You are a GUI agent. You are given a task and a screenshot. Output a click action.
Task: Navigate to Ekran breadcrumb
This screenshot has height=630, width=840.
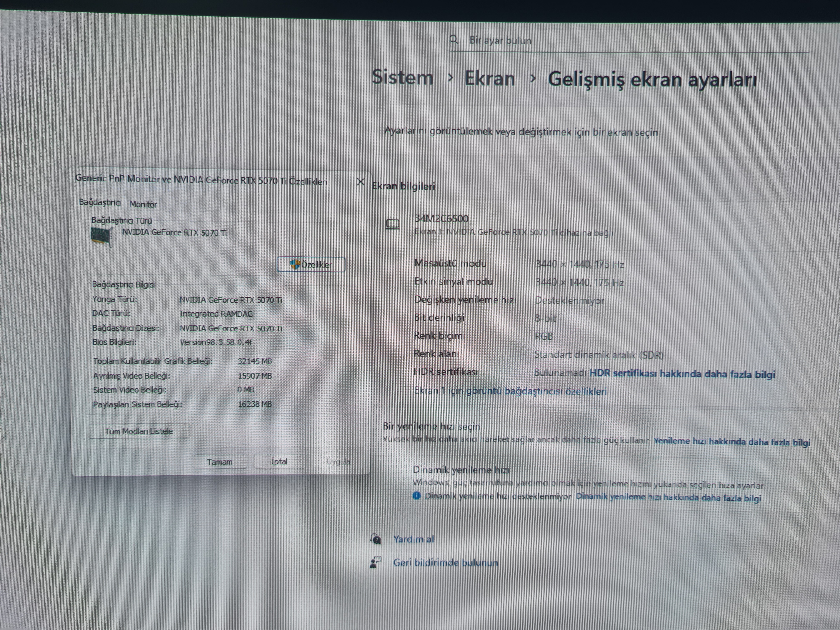coord(490,79)
